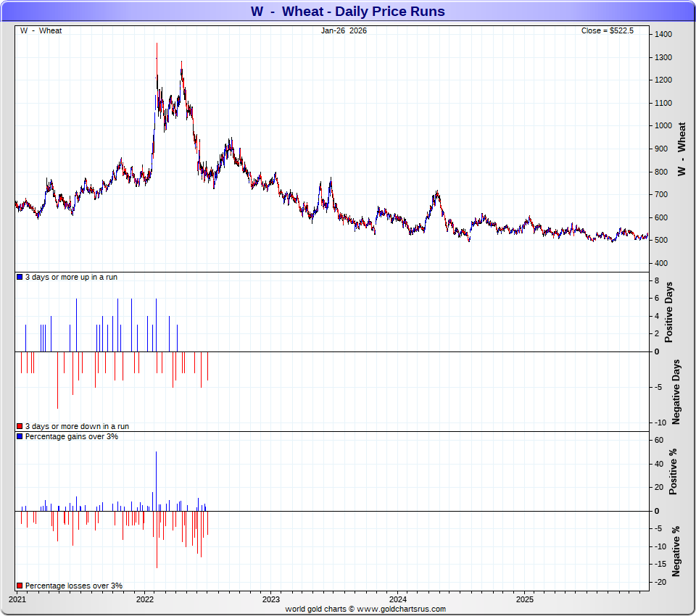Click the 8 tick on the Positive Days axis
Viewport: 696px width, 616px height.
[657, 280]
